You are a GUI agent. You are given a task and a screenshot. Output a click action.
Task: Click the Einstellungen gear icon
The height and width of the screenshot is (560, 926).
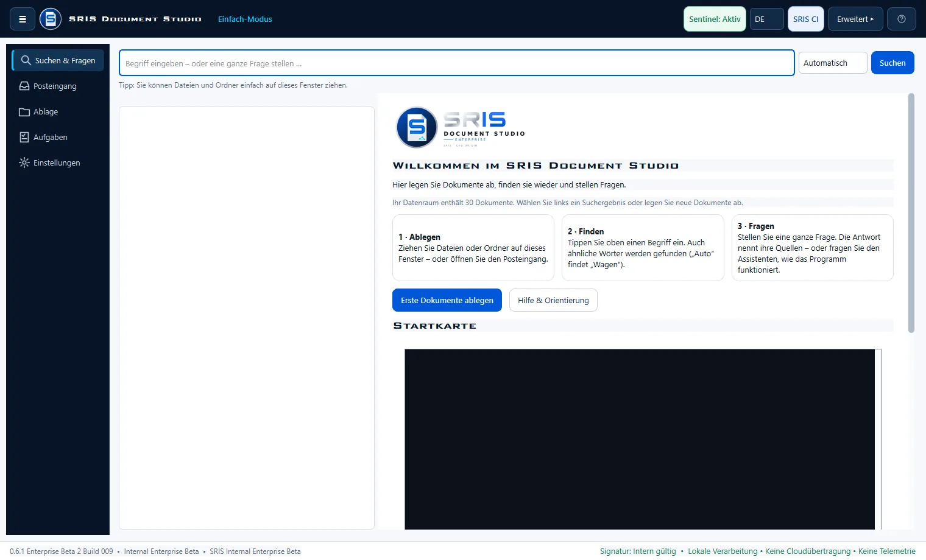tap(24, 163)
